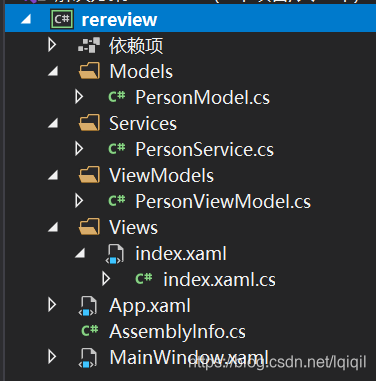Collapse the index.xaml node
The width and height of the screenshot is (376, 381).
[x=80, y=253]
